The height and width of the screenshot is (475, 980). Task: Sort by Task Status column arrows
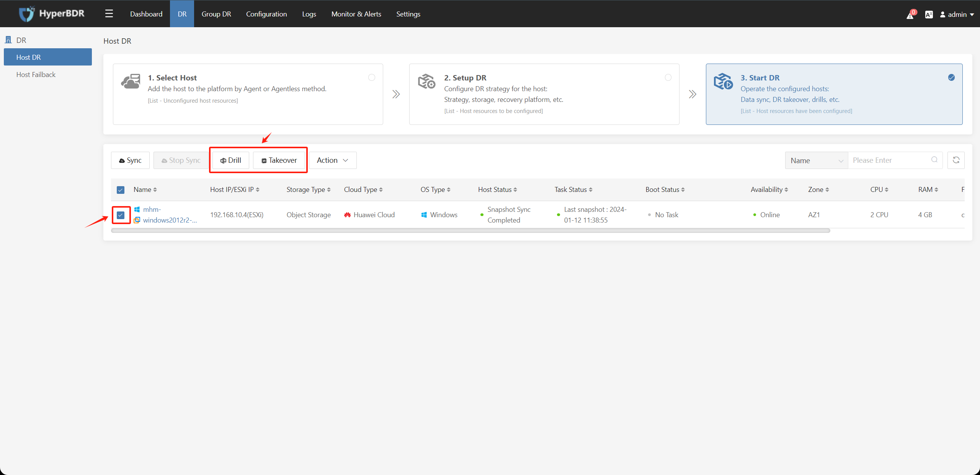[x=591, y=190]
